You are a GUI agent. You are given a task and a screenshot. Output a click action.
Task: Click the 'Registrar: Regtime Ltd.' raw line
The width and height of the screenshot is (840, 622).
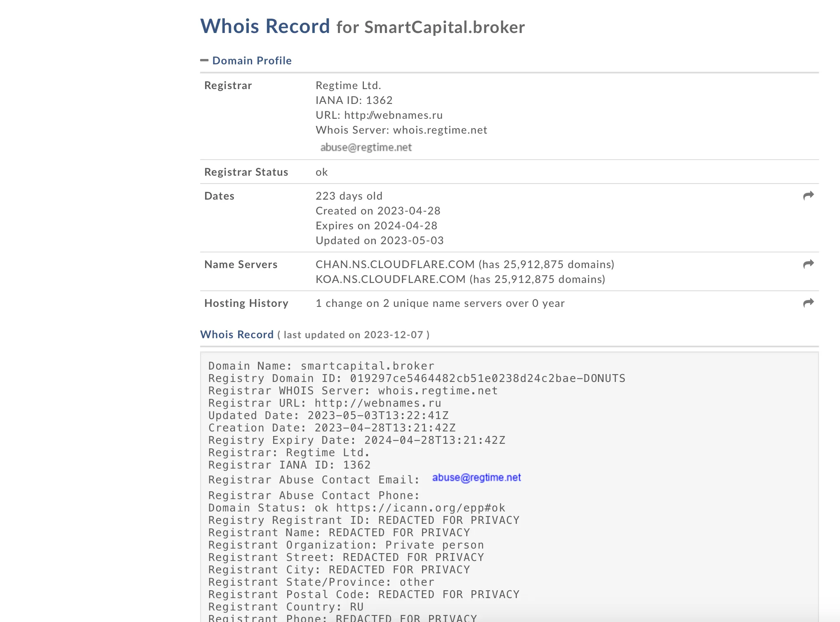click(289, 453)
